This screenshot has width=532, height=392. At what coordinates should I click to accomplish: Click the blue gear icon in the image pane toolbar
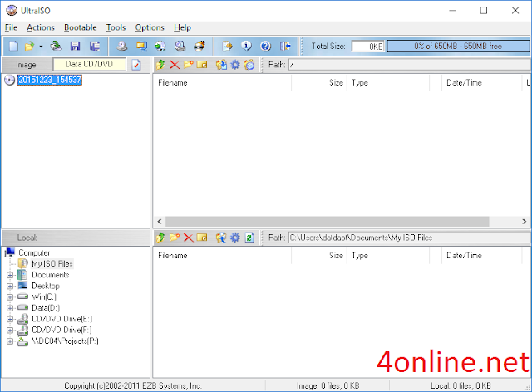[235, 65]
